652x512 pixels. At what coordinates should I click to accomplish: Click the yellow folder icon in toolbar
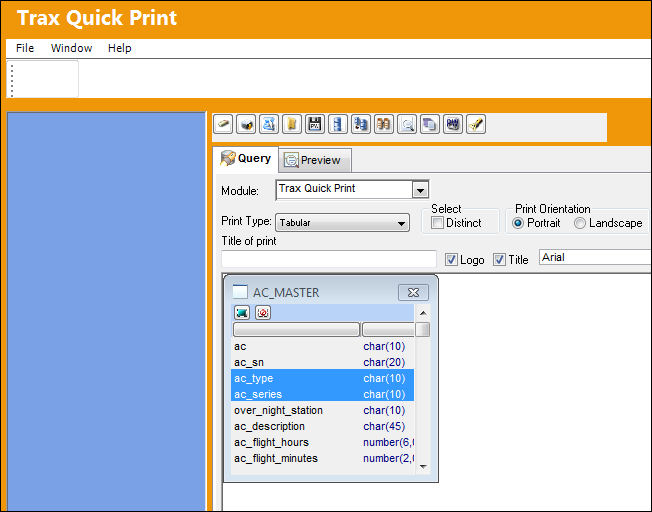(292, 124)
